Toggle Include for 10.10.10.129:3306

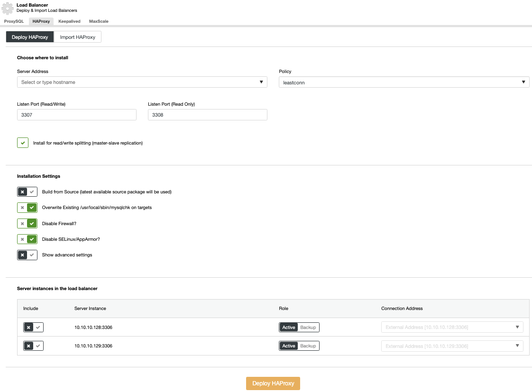(33, 346)
